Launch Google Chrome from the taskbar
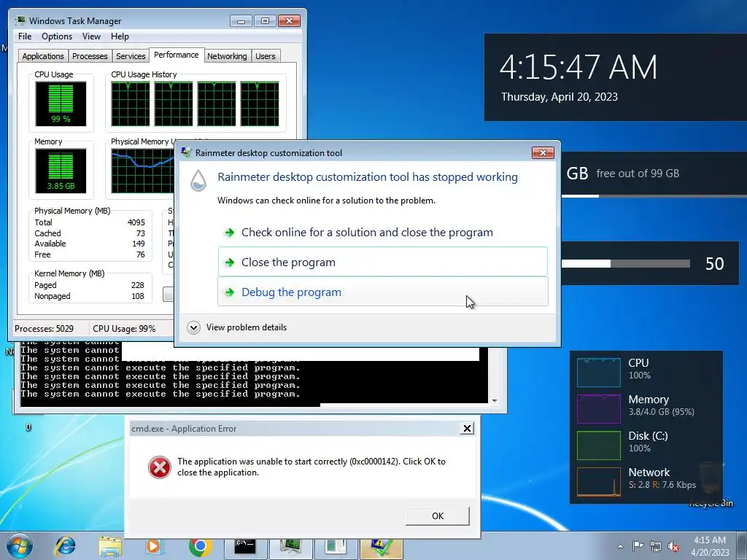This screenshot has height=560, width=747. point(200,546)
